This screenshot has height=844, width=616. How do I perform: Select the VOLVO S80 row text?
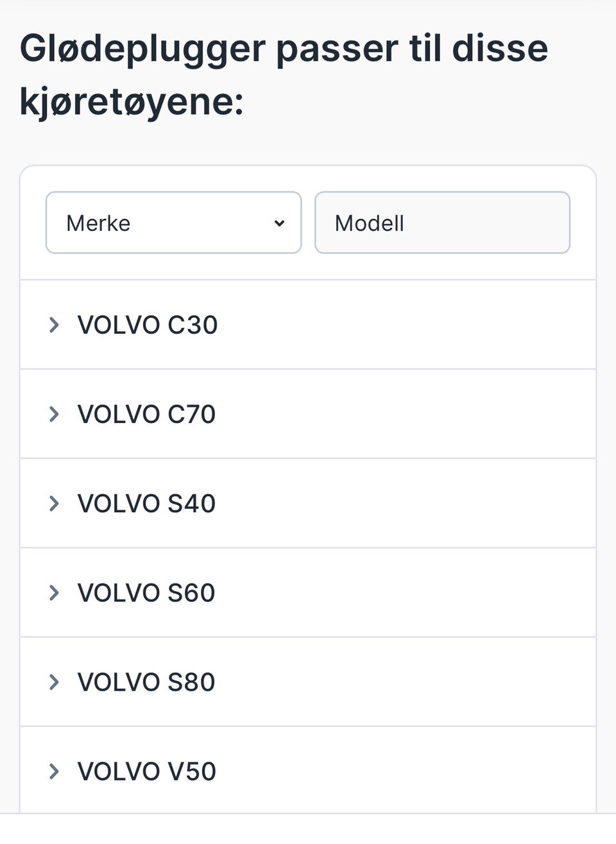[x=146, y=682]
